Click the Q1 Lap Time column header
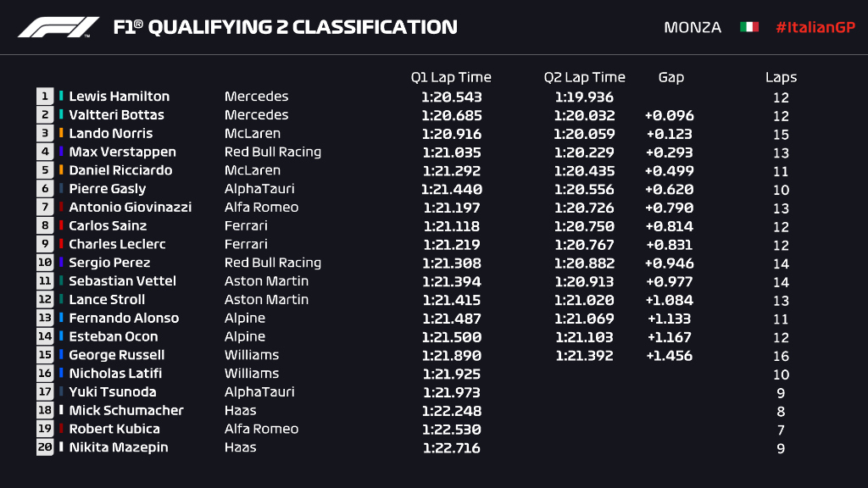This screenshot has width=868, height=488. (x=451, y=77)
